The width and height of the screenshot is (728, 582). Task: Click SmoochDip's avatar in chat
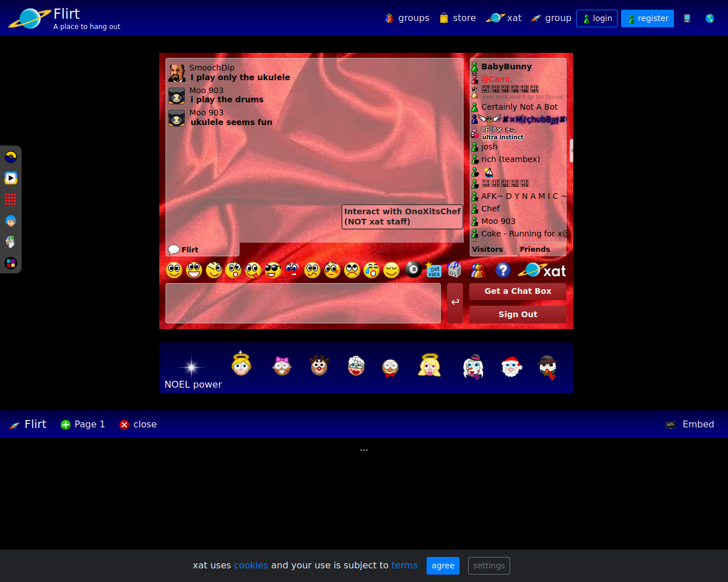coord(177,73)
